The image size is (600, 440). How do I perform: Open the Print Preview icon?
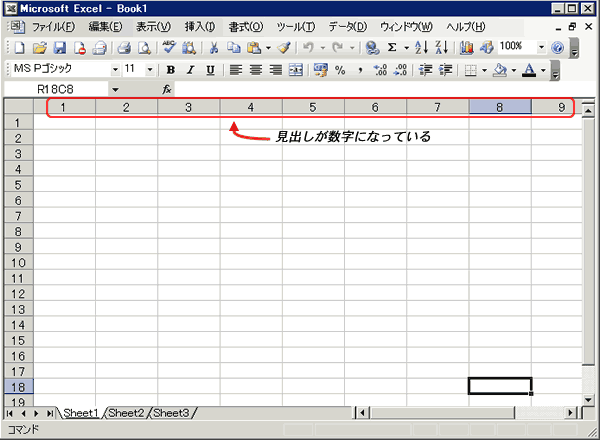[x=143, y=47]
